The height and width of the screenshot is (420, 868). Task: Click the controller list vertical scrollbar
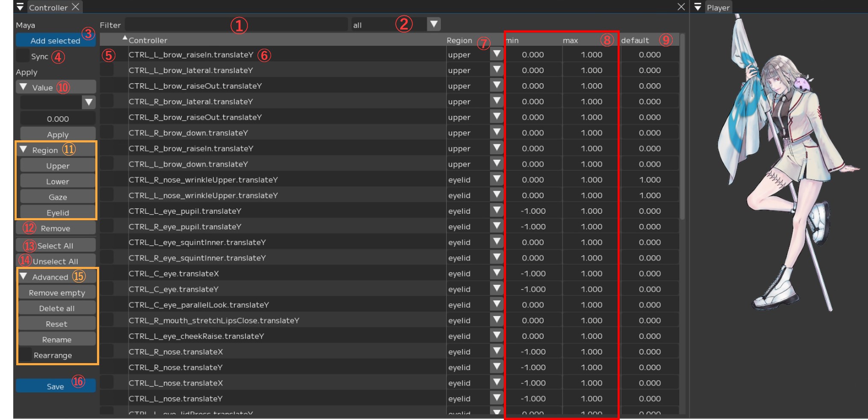682,128
